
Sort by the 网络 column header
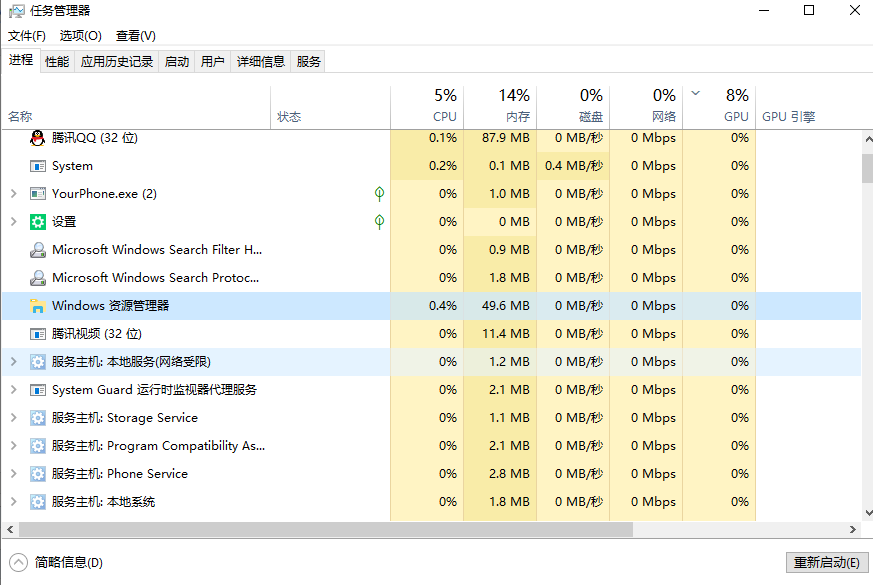(x=646, y=107)
